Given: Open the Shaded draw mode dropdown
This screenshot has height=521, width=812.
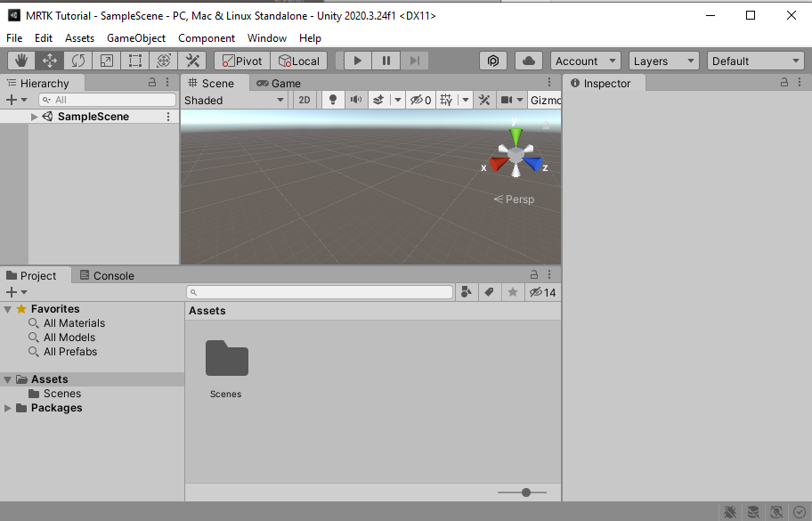Looking at the screenshot, I should [x=234, y=100].
